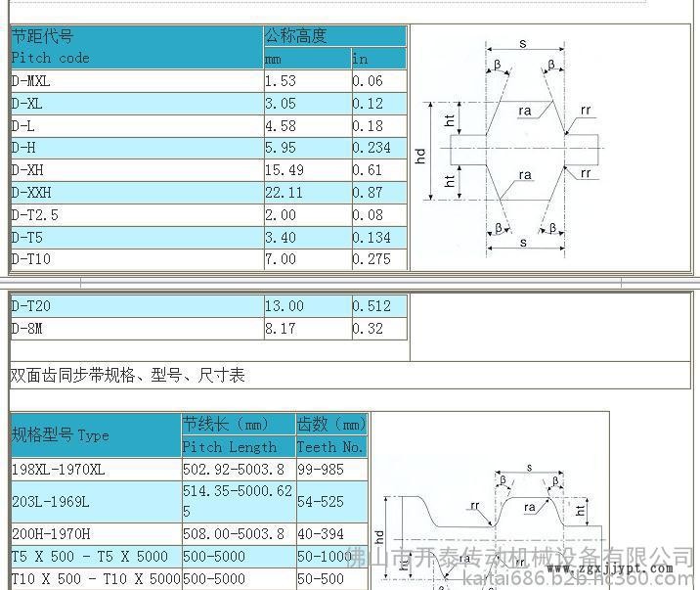Click the 双面齿同步带规格 section heading

[127, 375]
